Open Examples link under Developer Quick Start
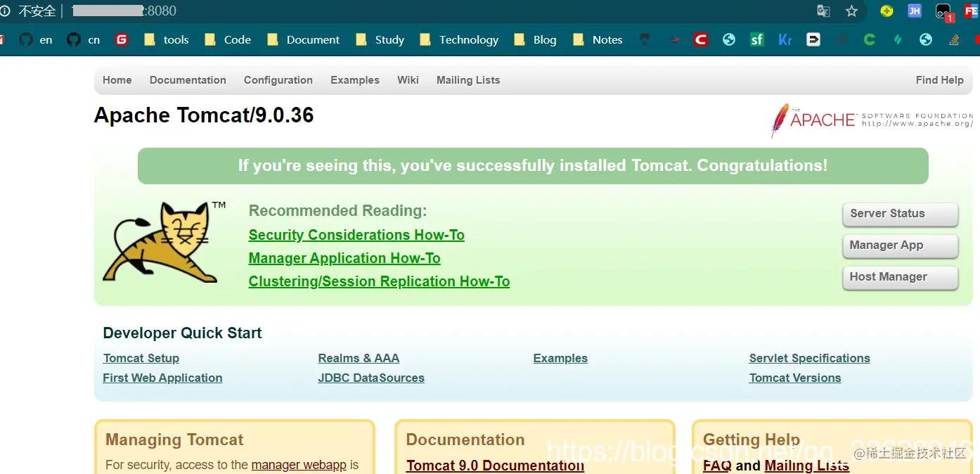 click(x=560, y=358)
